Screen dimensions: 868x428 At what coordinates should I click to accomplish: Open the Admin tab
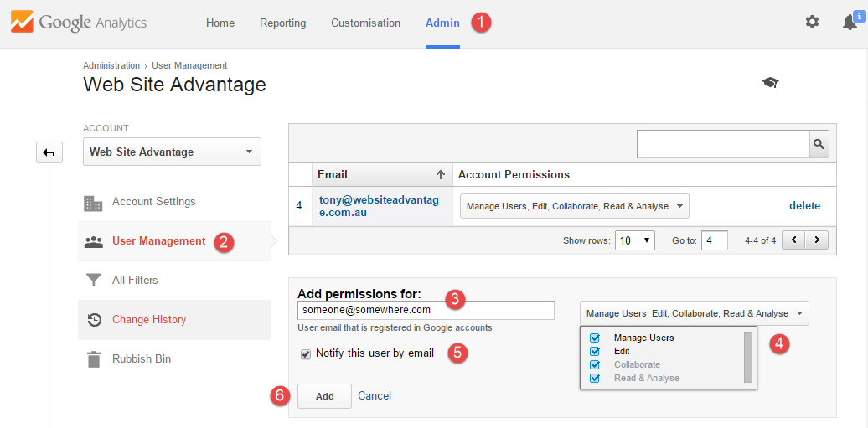tap(442, 23)
